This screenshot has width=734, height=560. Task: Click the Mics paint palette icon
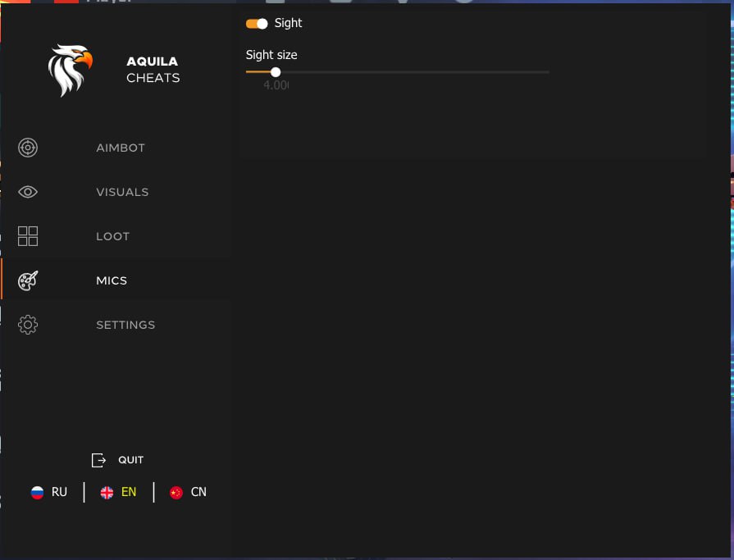tap(28, 280)
